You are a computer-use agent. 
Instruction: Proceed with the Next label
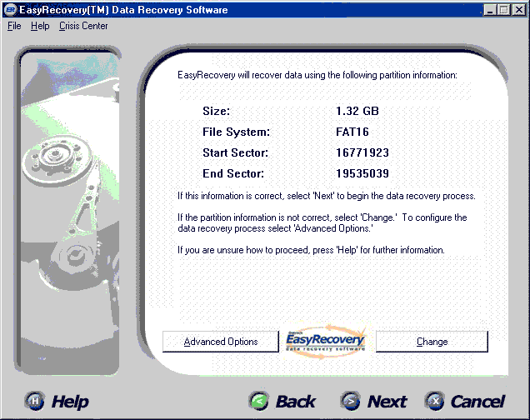[x=387, y=402]
